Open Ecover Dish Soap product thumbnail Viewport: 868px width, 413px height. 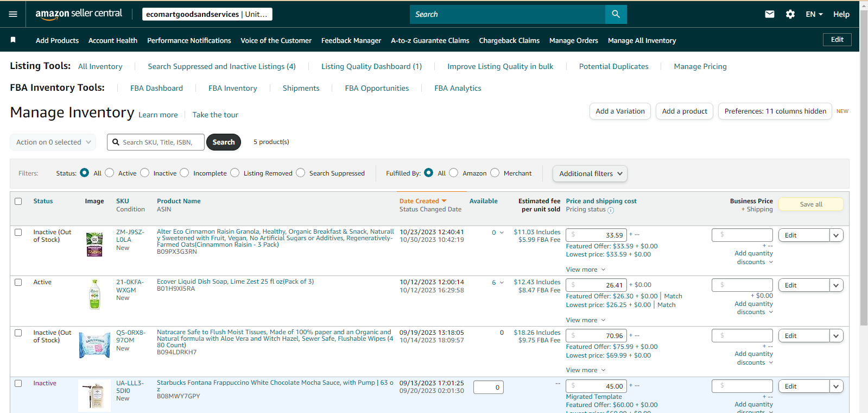point(95,295)
